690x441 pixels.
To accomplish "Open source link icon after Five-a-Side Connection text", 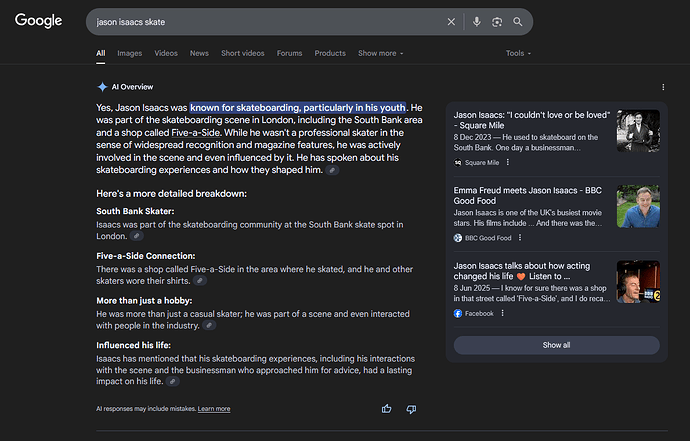I will click(x=200, y=281).
